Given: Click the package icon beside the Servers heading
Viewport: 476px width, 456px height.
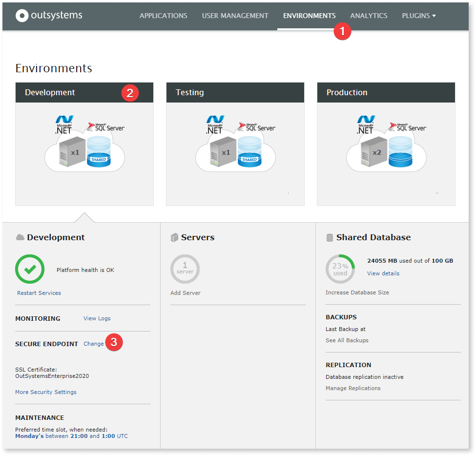Looking at the screenshot, I should 175,237.
